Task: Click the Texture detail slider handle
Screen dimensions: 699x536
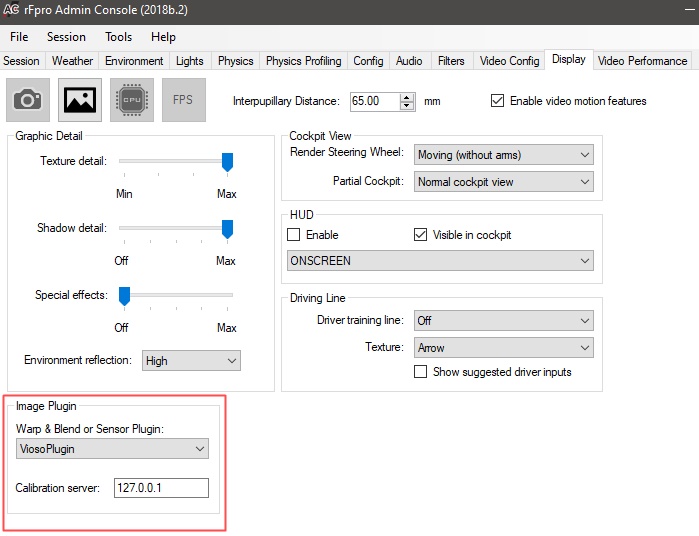Action: click(x=227, y=162)
